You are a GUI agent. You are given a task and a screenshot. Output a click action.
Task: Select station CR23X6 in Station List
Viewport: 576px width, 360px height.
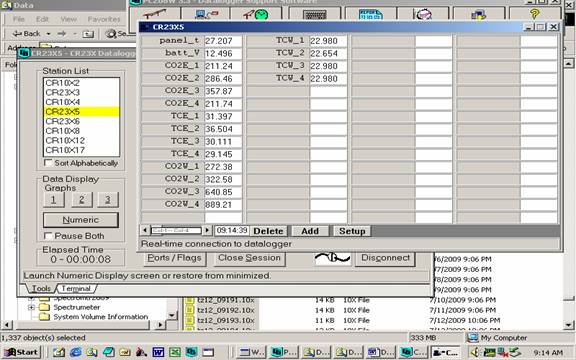pos(82,121)
